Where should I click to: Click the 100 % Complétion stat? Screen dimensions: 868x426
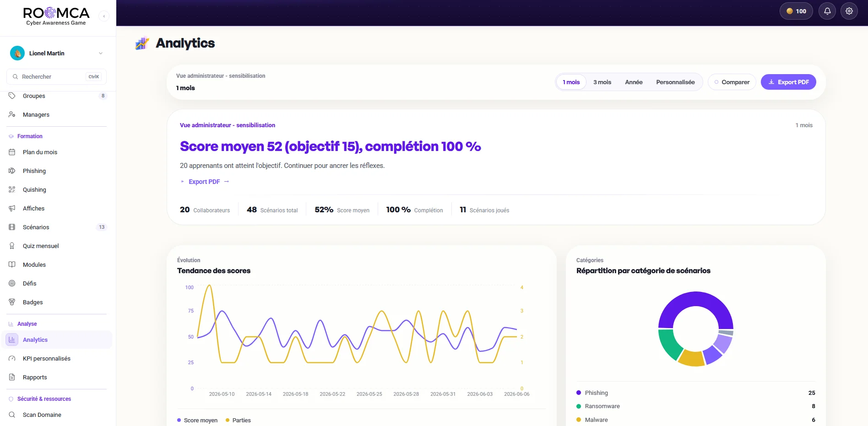414,210
